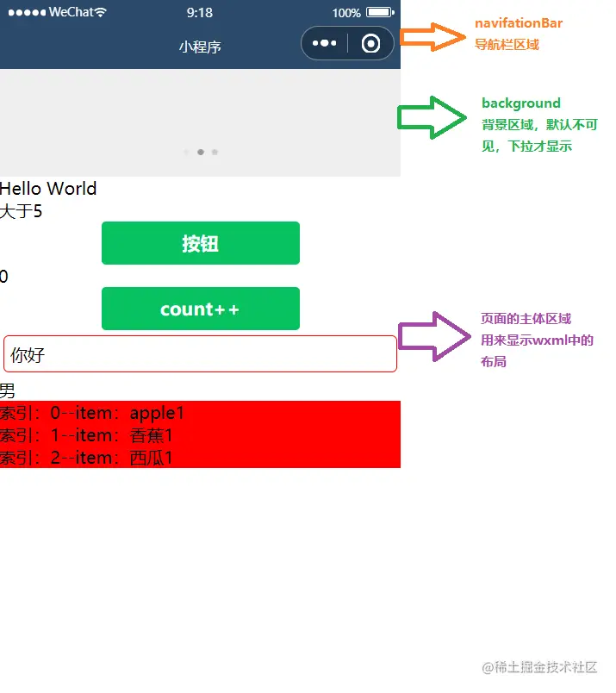Tap the cellular signal dots indicator
The height and width of the screenshot is (693, 616).
tap(27, 13)
